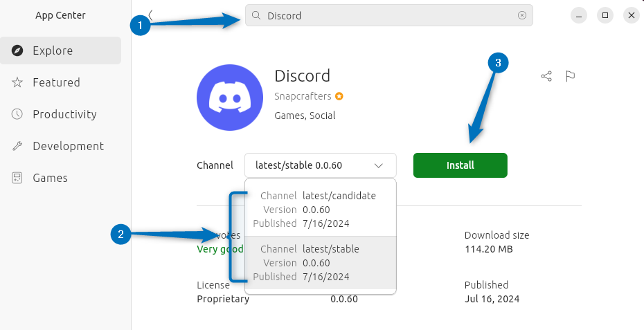Click the Games console icon
This screenshot has height=330, width=644.
(17, 178)
